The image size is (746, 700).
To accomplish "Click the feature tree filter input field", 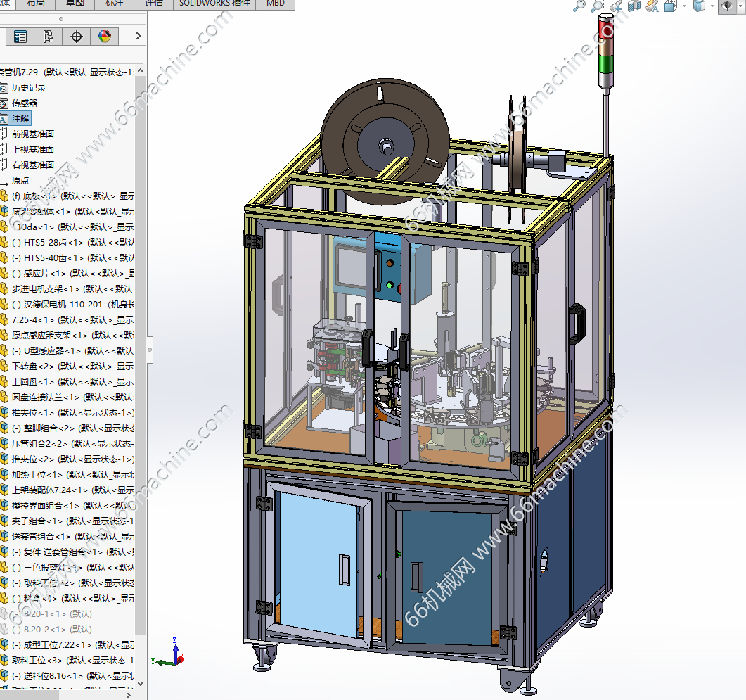I will pos(70,55).
